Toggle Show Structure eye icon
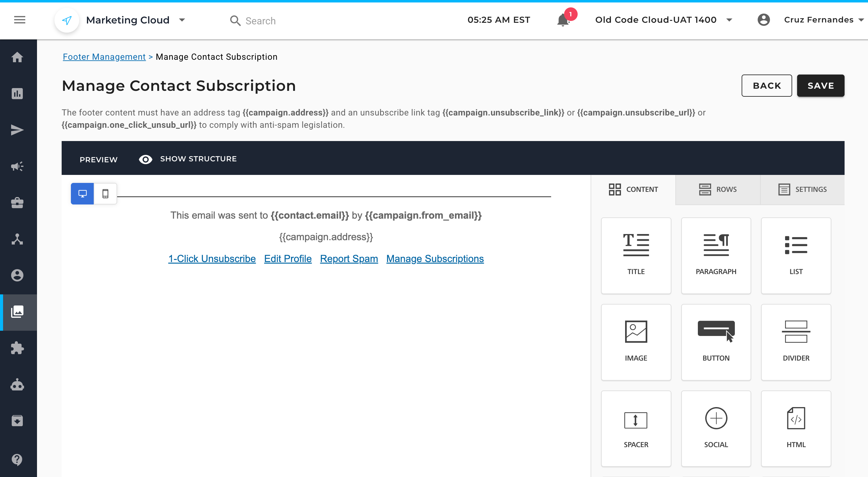This screenshot has width=868, height=477. click(x=145, y=159)
